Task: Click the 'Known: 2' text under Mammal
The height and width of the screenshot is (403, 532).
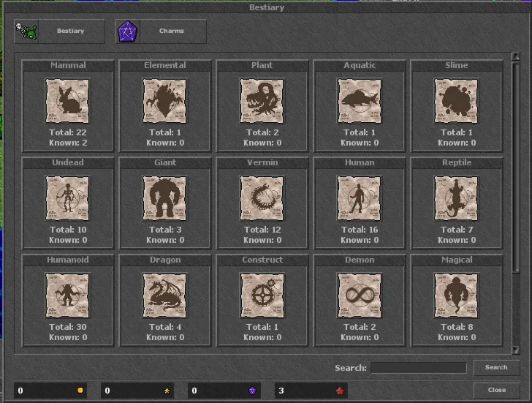Action: [68, 143]
